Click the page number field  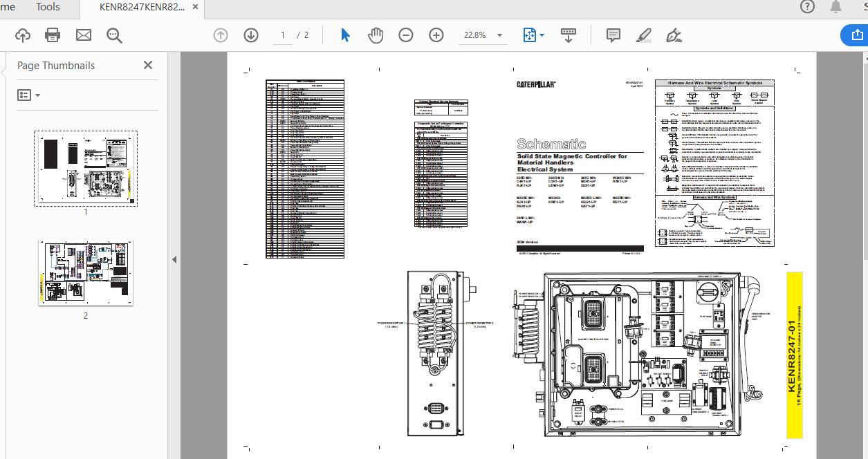pyautogui.click(x=283, y=35)
